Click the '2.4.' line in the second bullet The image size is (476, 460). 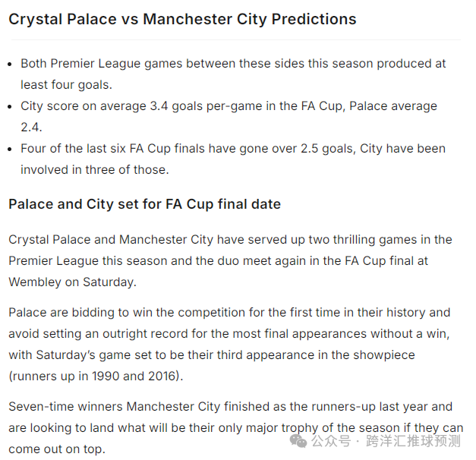pyautogui.click(x=31, y=127)
